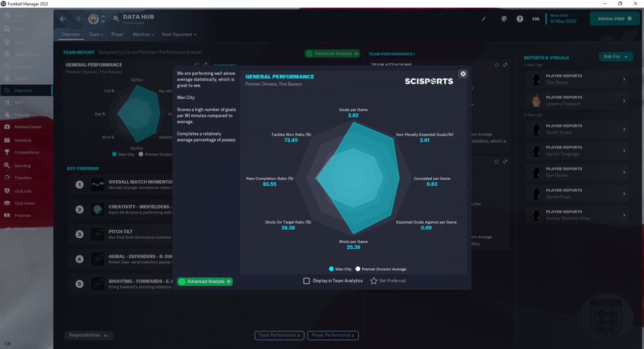Expand the Matches tab dropdown
The image size is (644, 349).
click(143, 34)
